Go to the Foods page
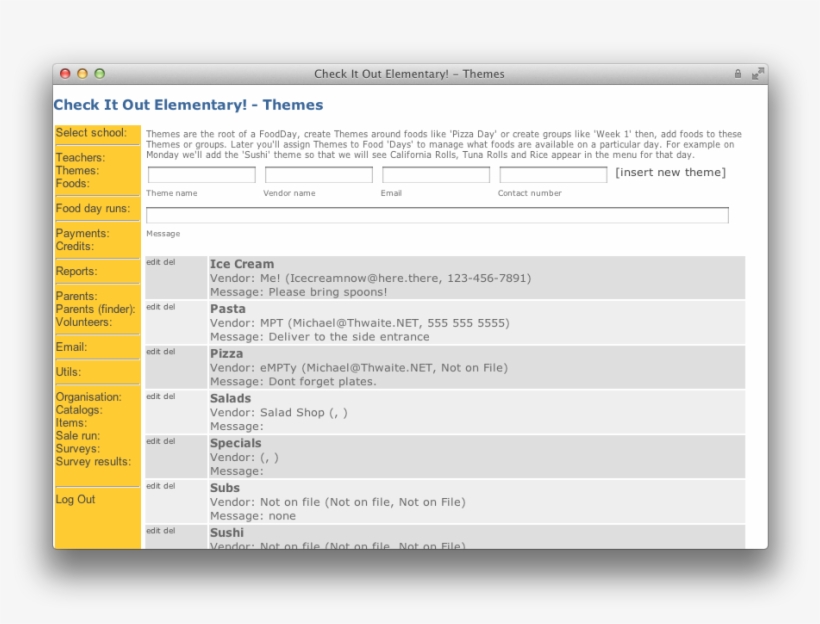The width and height of the screenshot is (820, 624). [72, 184]
